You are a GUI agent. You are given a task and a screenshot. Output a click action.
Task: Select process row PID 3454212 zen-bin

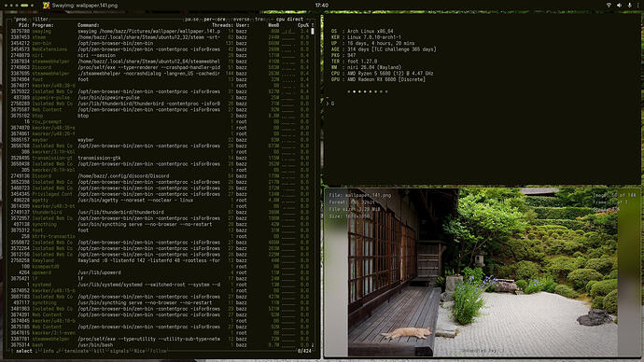click(160, 43)
